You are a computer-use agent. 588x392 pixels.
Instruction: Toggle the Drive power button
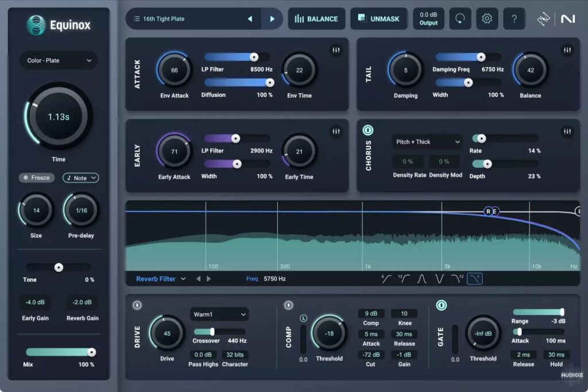point(137,305)
